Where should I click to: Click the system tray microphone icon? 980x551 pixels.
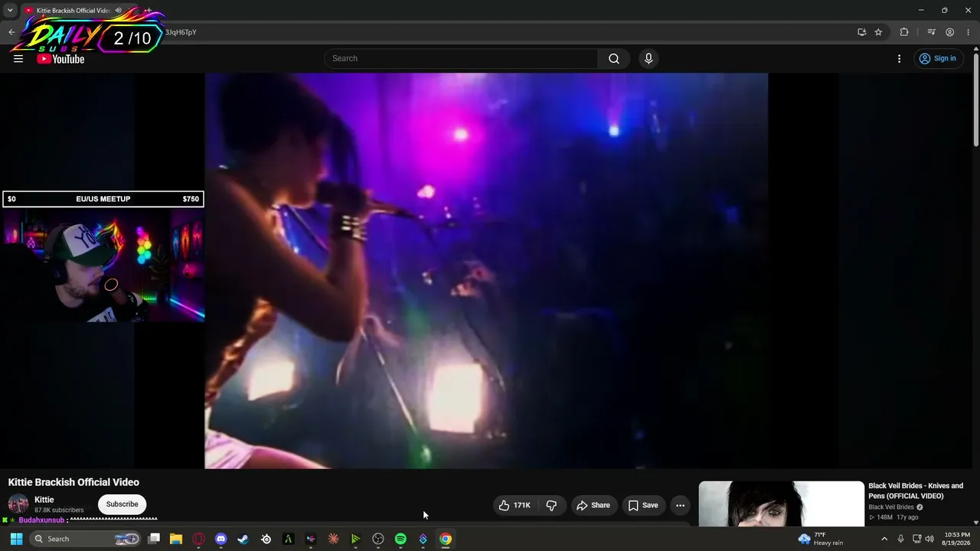[x=901, y=539]
